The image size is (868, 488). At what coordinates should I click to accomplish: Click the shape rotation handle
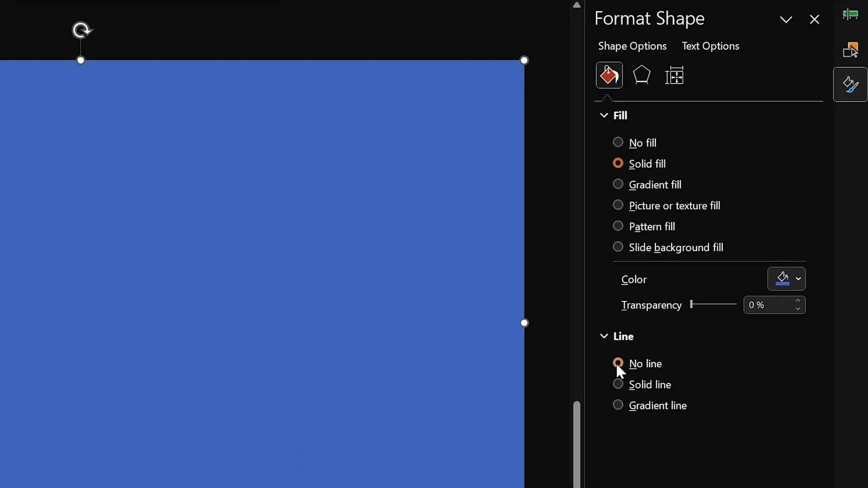[82, 30]
